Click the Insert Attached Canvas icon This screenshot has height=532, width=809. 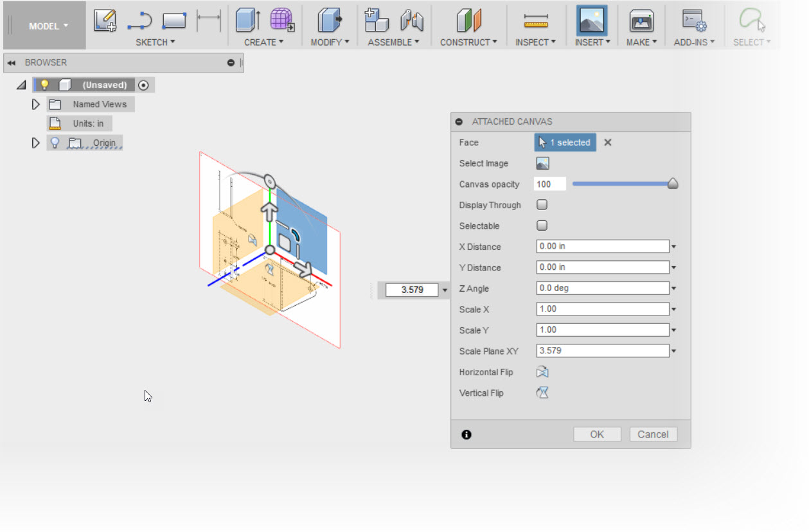(x=591, y=20)
